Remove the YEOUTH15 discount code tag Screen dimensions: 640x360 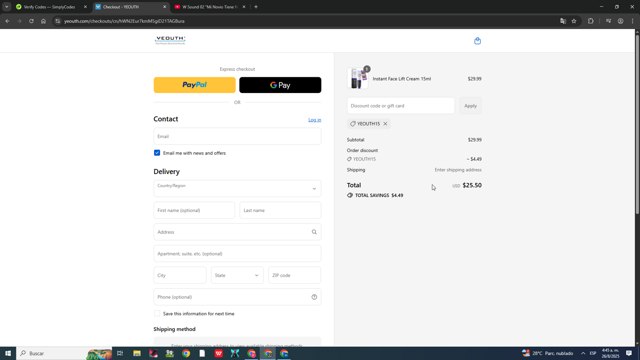click(x=385, y=124)
